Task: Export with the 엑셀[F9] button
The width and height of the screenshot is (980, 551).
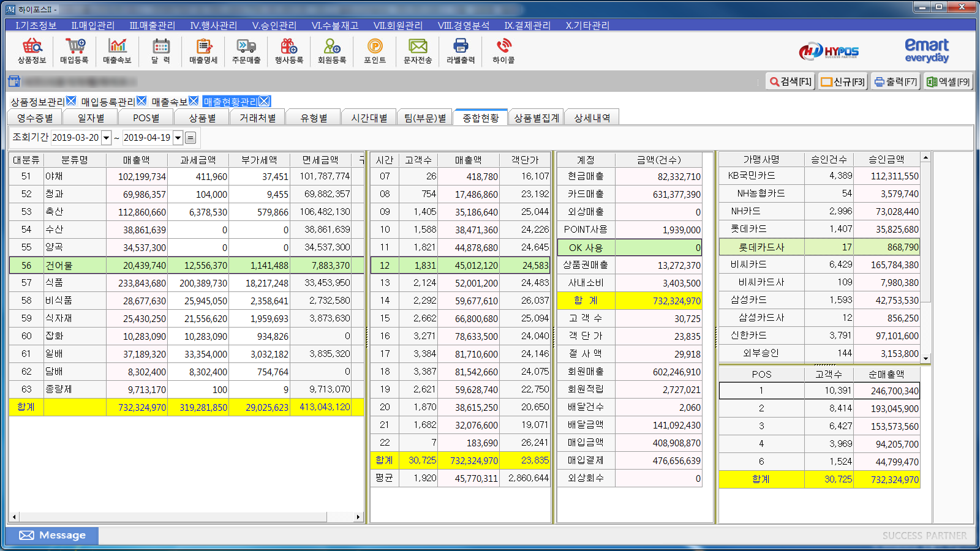Action: coord(948,81)
